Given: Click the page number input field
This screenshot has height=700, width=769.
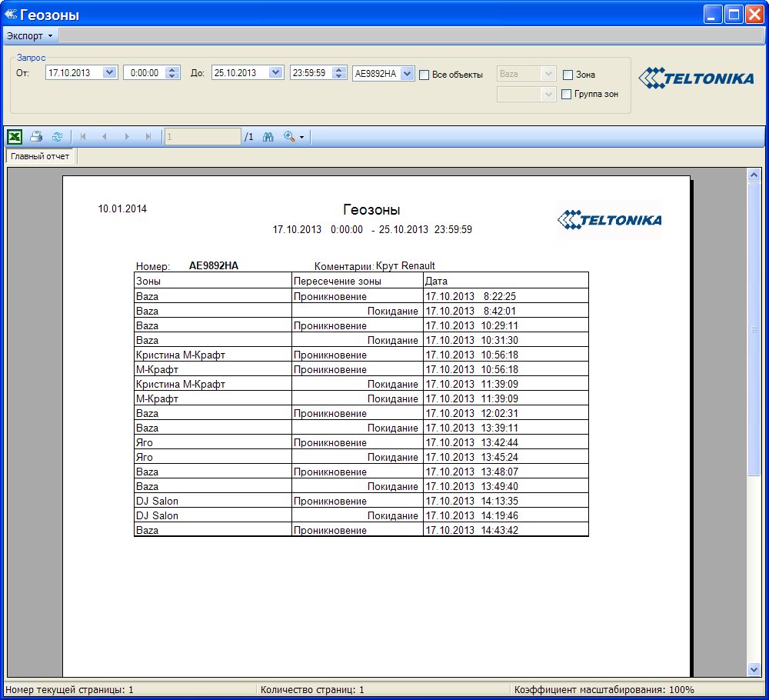Looking at the screenshot, I should click(203, 137).
